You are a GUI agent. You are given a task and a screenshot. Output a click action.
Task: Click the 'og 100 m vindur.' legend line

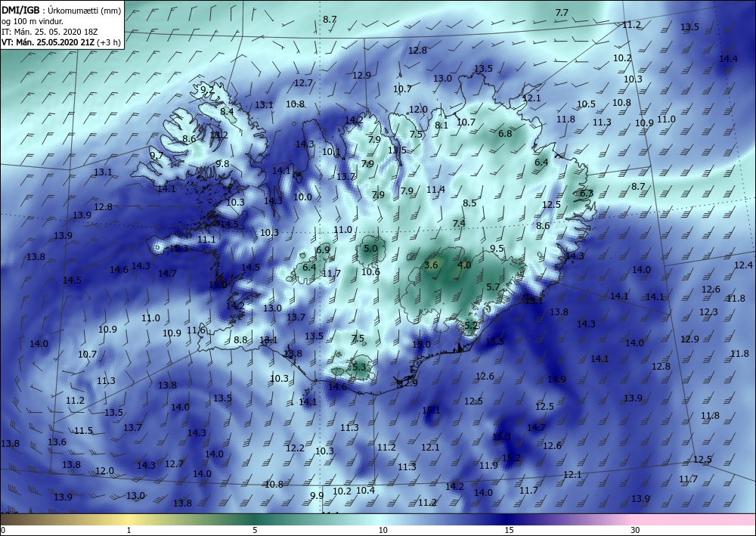33,21
